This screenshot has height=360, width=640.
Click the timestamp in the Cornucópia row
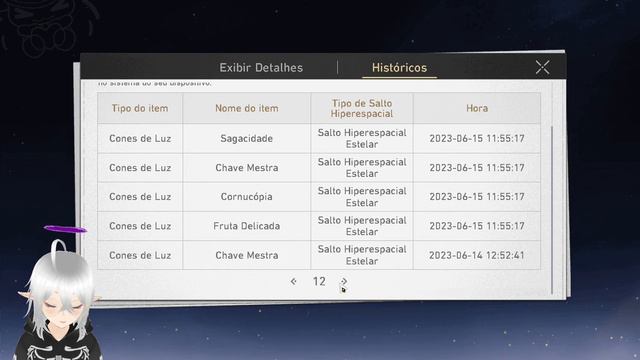point(477,197)
